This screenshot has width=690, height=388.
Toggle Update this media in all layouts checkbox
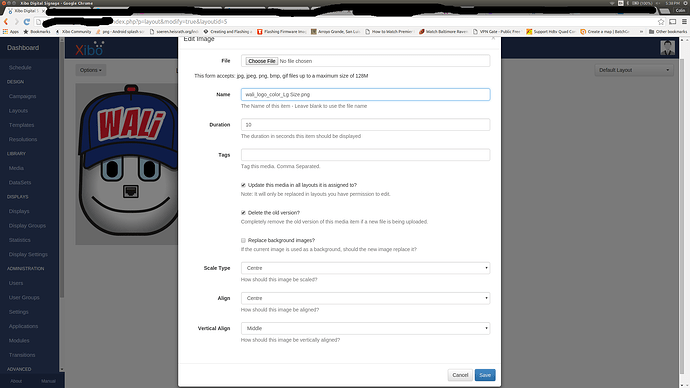pos(243,185)
